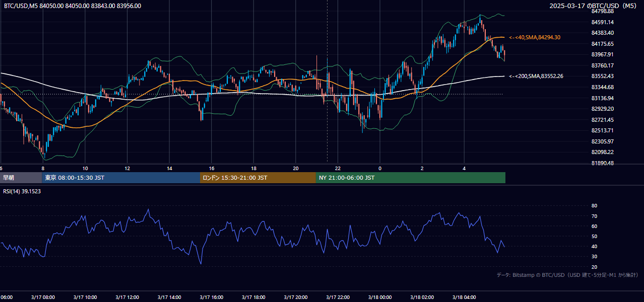
Task: Click price axis value 82721.45
Action: pos(603,120)
